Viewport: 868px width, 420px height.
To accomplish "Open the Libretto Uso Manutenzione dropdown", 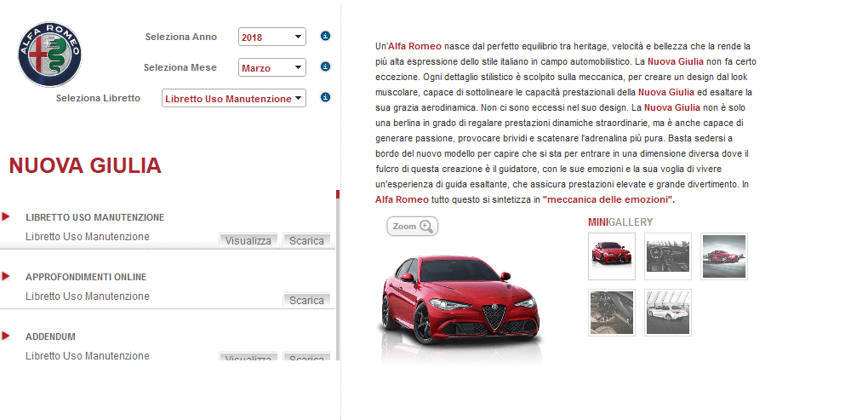I will [x=234, y=99].
